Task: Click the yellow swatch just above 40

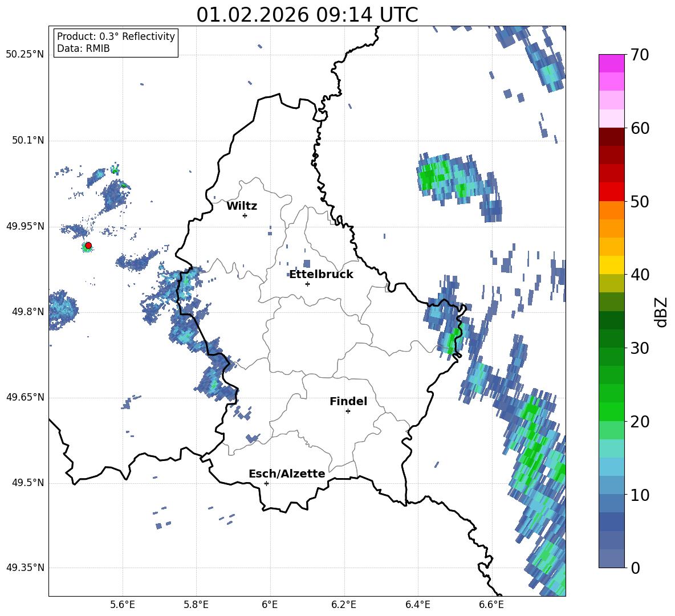Action: coord(611,265)
